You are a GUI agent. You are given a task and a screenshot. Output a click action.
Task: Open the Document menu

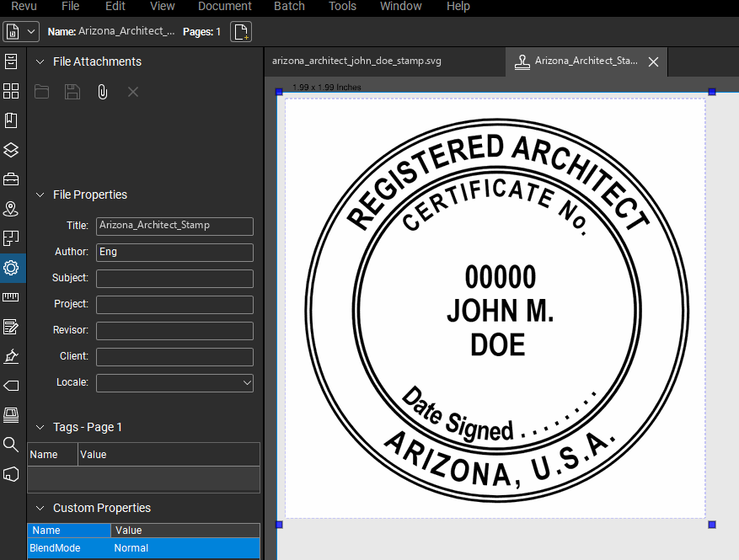225,6
